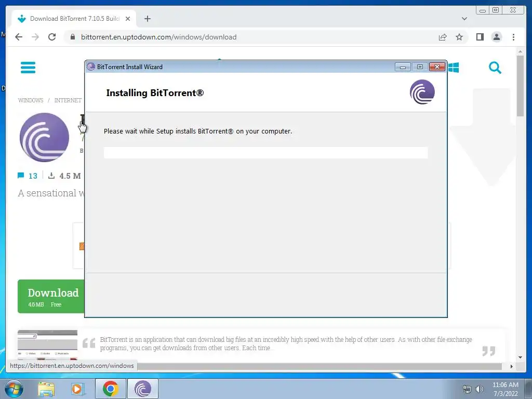Close the BitTorrent Install Wizard
This screenshot has width=532, height=399.
[x=437, y=67]
